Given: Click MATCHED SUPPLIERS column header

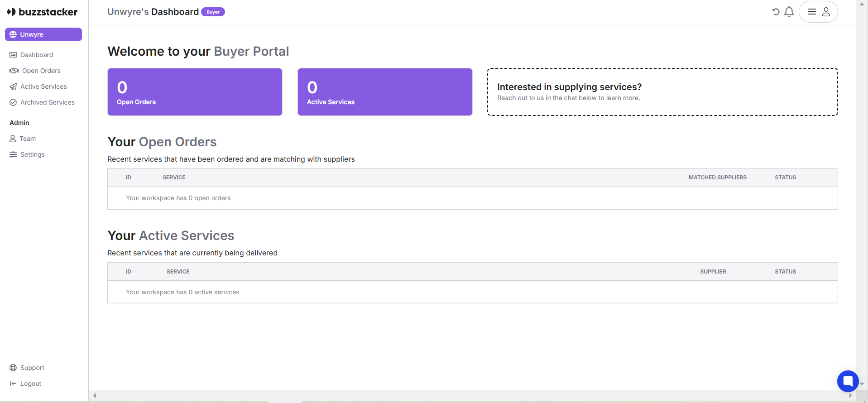Looking at the screenshot, I should 718,178.
